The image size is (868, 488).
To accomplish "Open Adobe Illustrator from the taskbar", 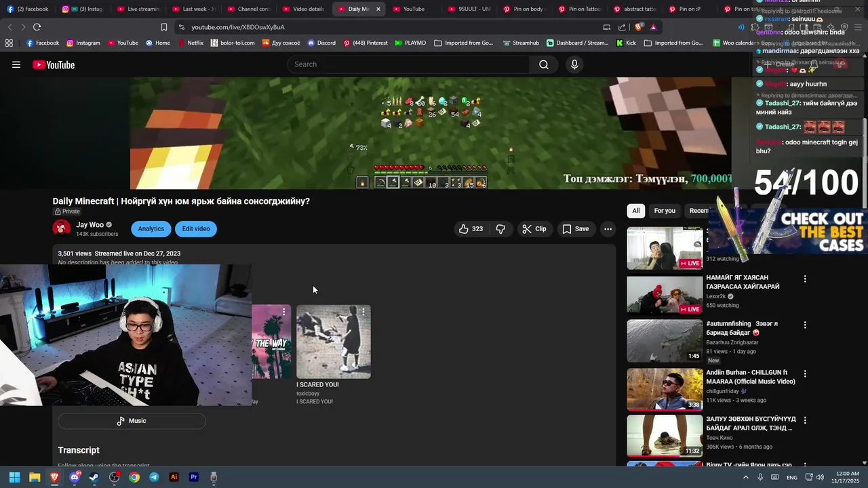I will [x=174, y=477].
